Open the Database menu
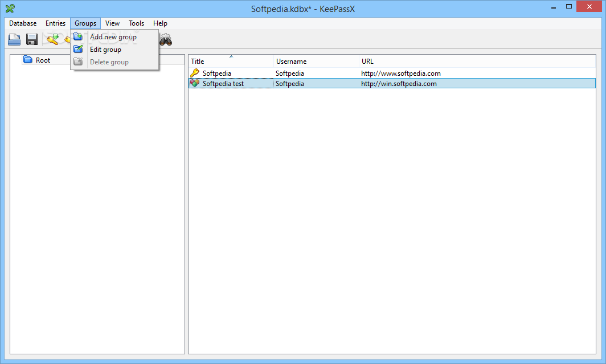 (x=23, y=23)
